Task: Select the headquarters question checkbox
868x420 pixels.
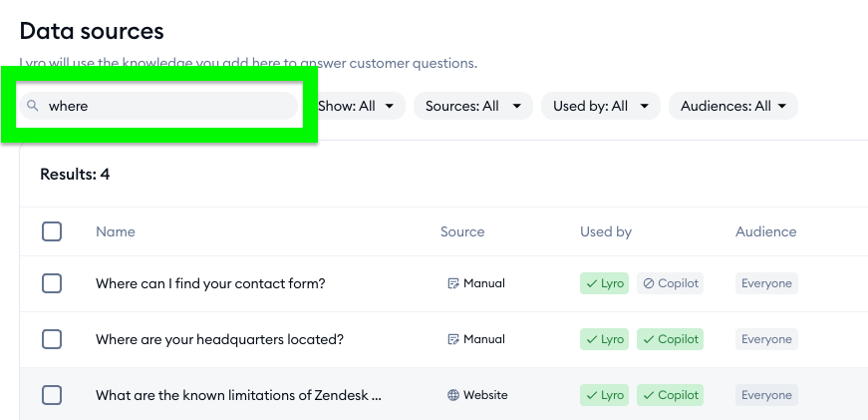Action: pyautogui.click(x=52, y=339)
